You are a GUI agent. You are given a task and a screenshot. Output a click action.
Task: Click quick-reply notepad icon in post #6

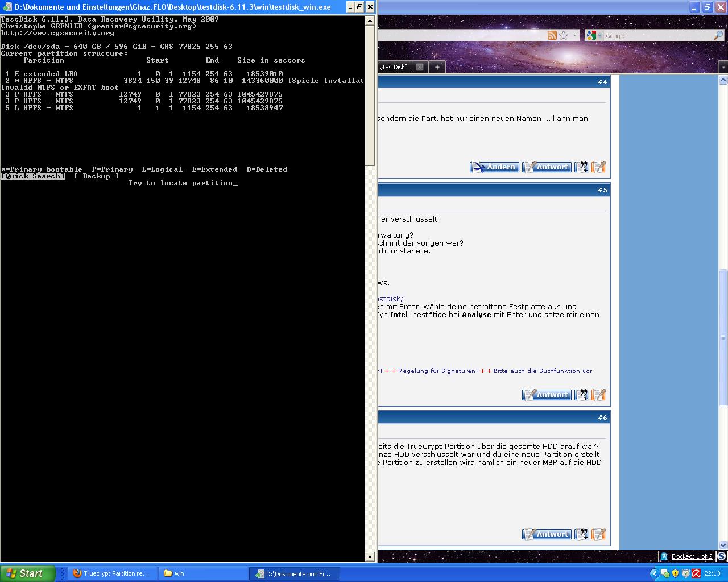[x=599, y=534]
